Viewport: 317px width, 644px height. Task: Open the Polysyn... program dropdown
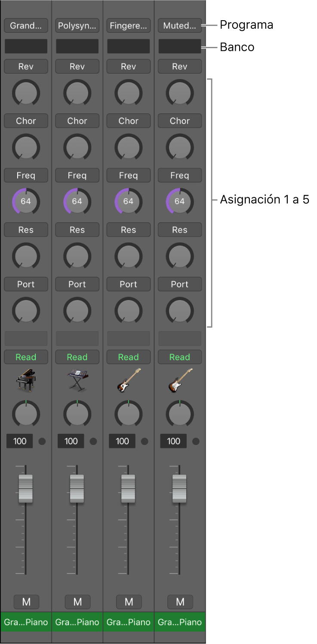pyautogui.click(x=77, y=26)
